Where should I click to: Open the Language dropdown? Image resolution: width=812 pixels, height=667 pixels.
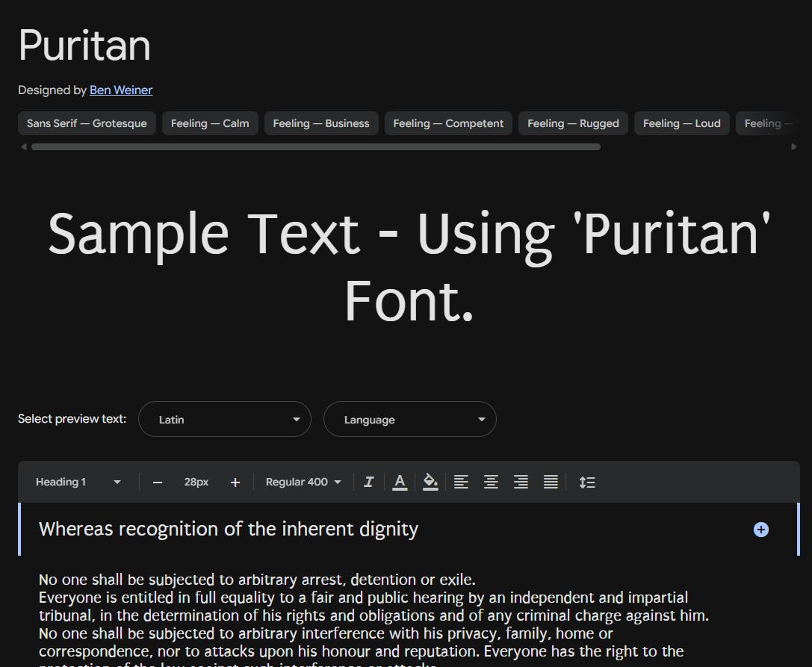point(410,419)
